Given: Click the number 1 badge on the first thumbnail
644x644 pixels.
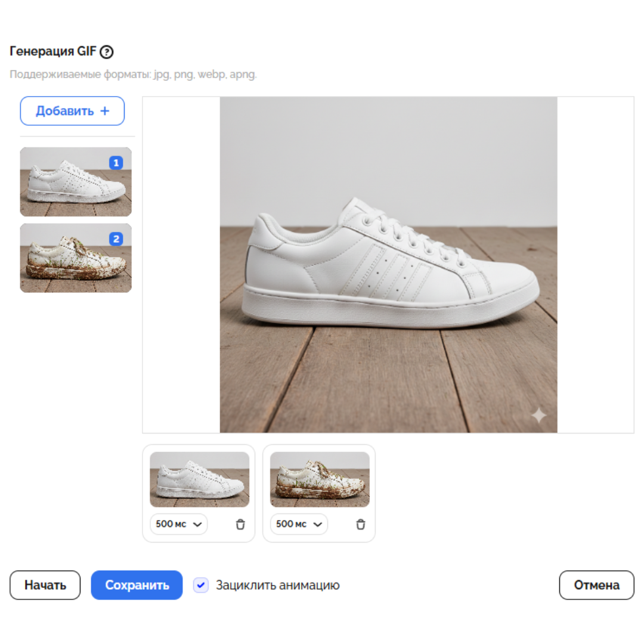Looking at the screenshot, I should [x=116, y=163].
